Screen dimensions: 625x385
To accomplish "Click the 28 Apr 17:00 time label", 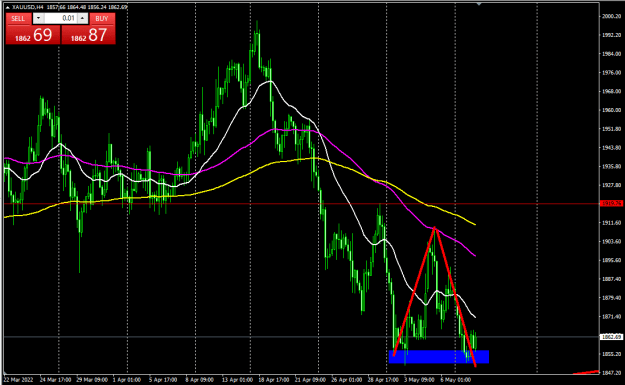I will coord(383,380).
